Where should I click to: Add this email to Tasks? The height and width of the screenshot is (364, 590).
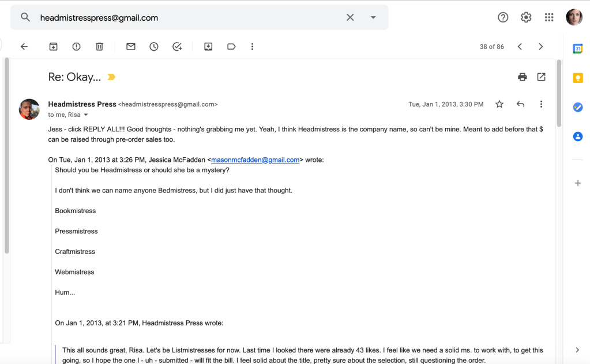(178, 47)
